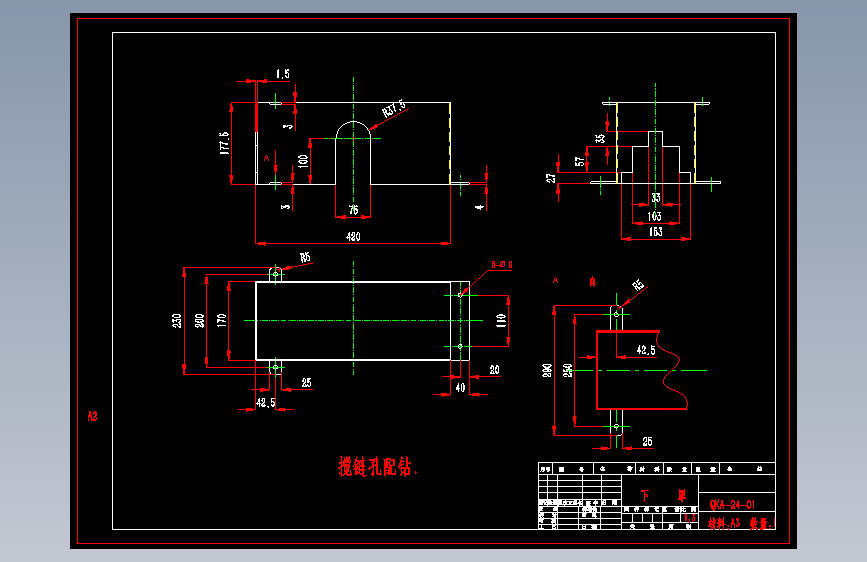Click the 420 overall length dimension
The height and width of the screenshot is (562, 867).
tap(353, 237)
